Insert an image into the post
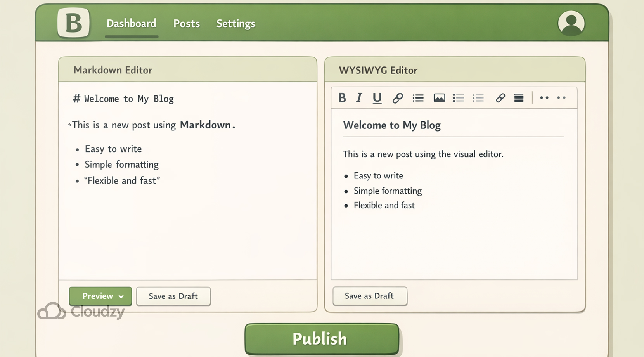644x357 pixels. click(439, 98)
